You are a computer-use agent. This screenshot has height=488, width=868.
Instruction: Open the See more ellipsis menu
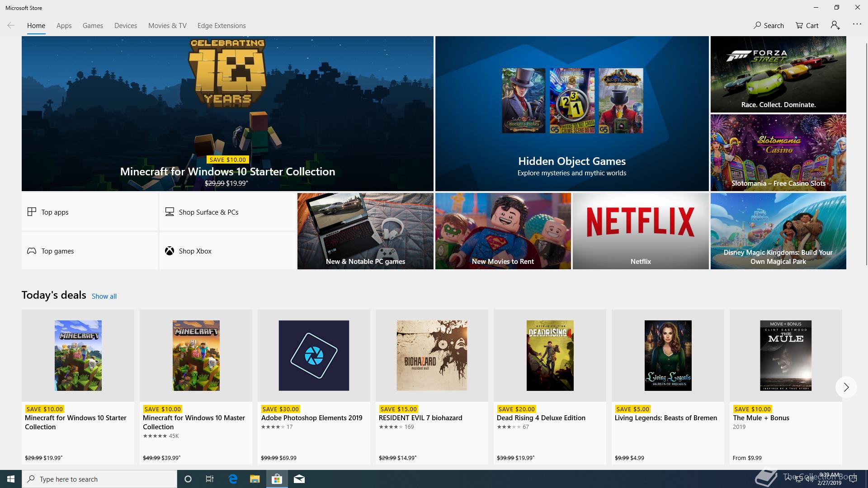pyautogui.click(x=857, y=24)
